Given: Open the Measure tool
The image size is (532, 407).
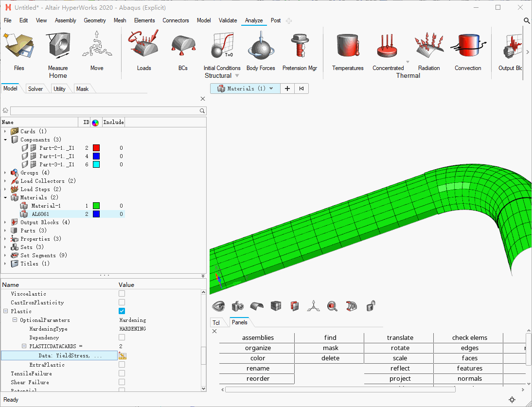Looking at the screenshot, I should tap(58, 46).
